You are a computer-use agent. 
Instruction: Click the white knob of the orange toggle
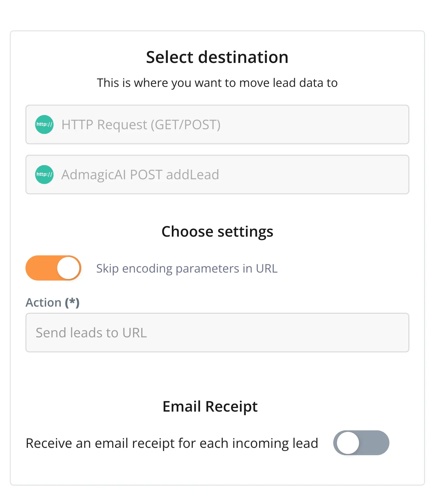click(x=68, y=268)
